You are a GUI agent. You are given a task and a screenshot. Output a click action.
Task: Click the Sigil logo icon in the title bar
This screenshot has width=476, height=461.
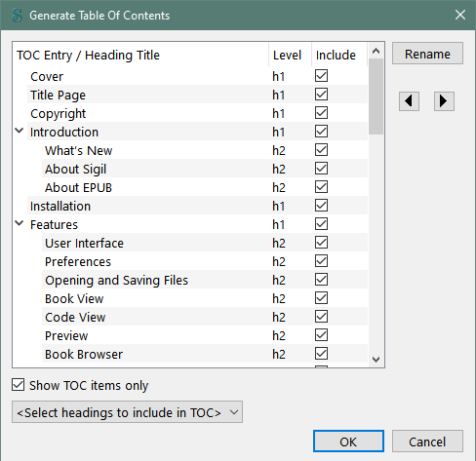click(17, 16)
